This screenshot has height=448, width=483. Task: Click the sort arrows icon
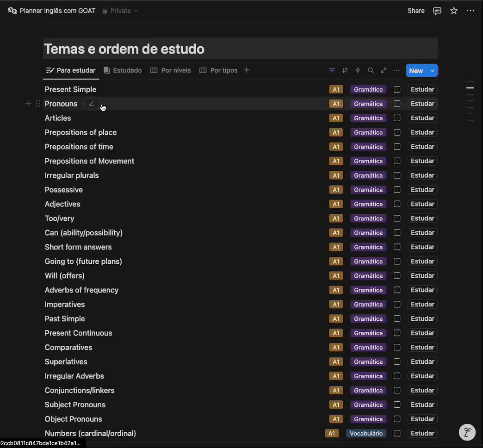click(x=345, y=70)
